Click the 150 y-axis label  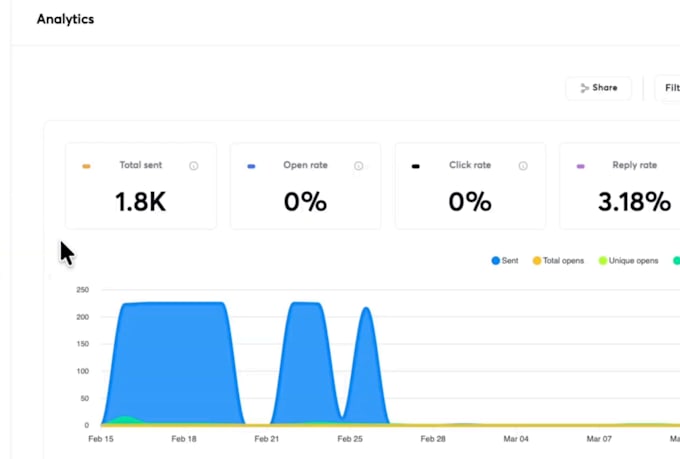(82, 344)
